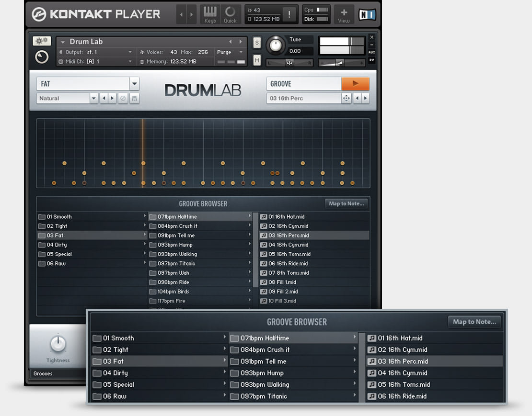532x416 pixels.
Task: Select 09 Fill 2.mid file
Action: (314, 292)
